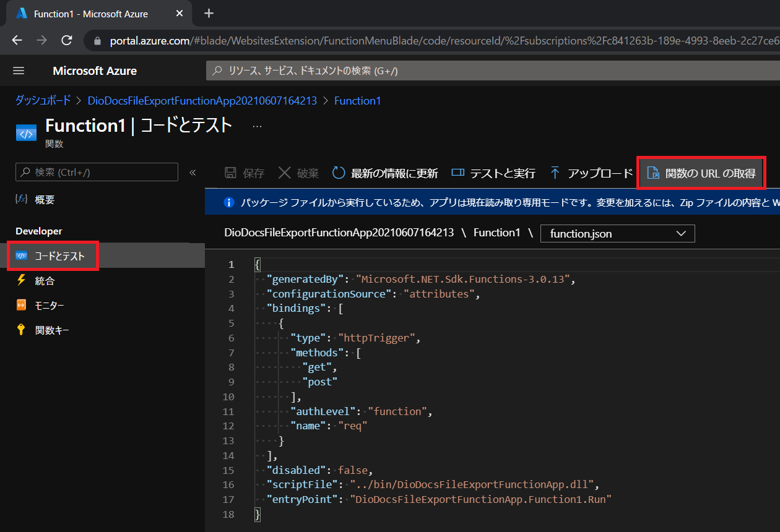Open the ellipsis menu beside コードとテスト title
780x532 pixels.
coord(258,126)
